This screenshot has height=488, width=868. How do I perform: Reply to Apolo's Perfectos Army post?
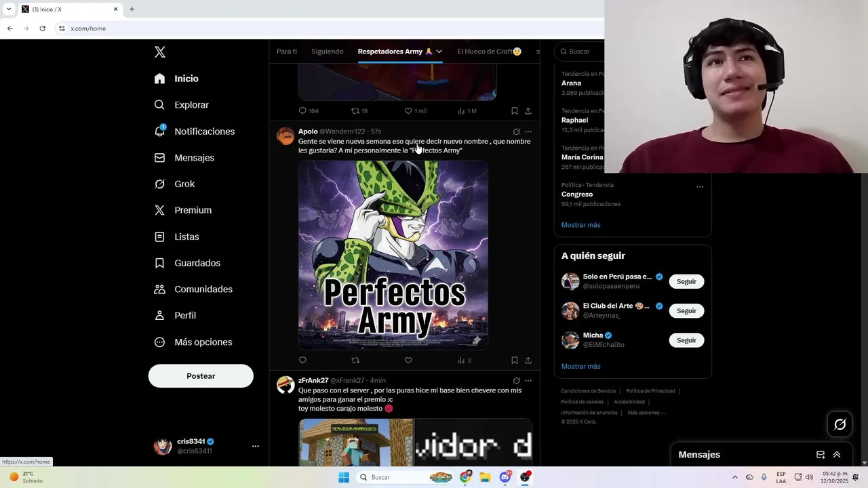302,360
